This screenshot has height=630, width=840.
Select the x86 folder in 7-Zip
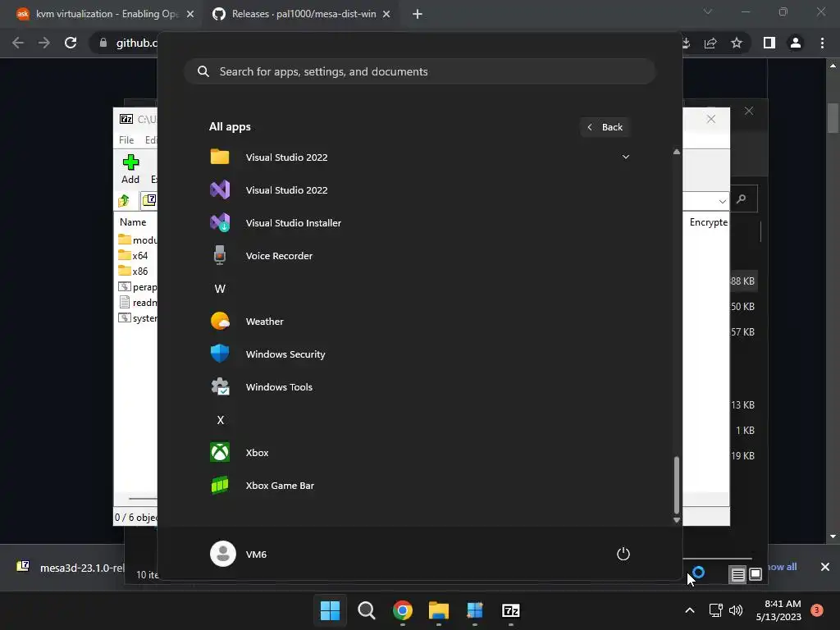point(134,271)
